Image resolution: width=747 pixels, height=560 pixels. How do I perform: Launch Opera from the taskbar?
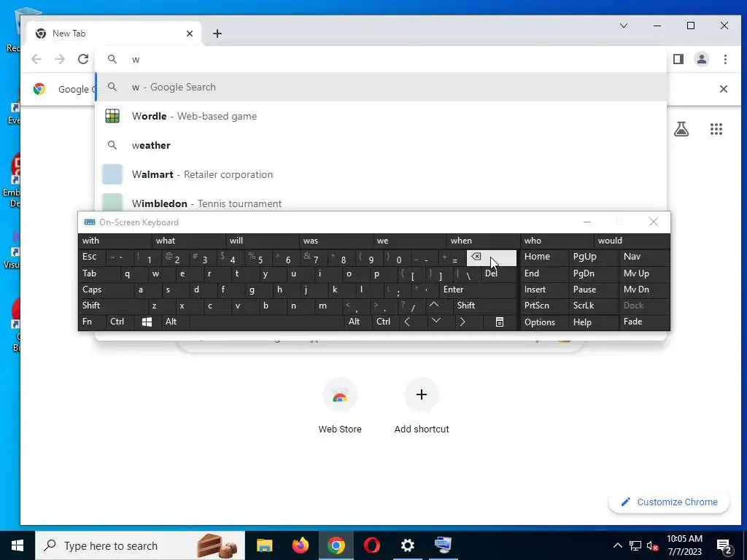point(371,545)
